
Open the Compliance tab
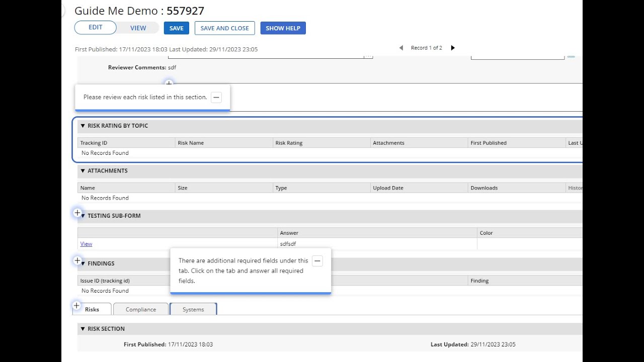(x=140, y=309)
